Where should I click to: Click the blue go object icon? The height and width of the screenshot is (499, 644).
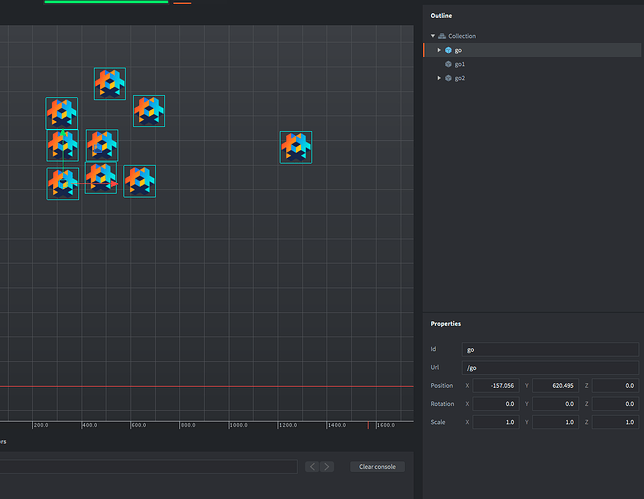tap(448, 50)
